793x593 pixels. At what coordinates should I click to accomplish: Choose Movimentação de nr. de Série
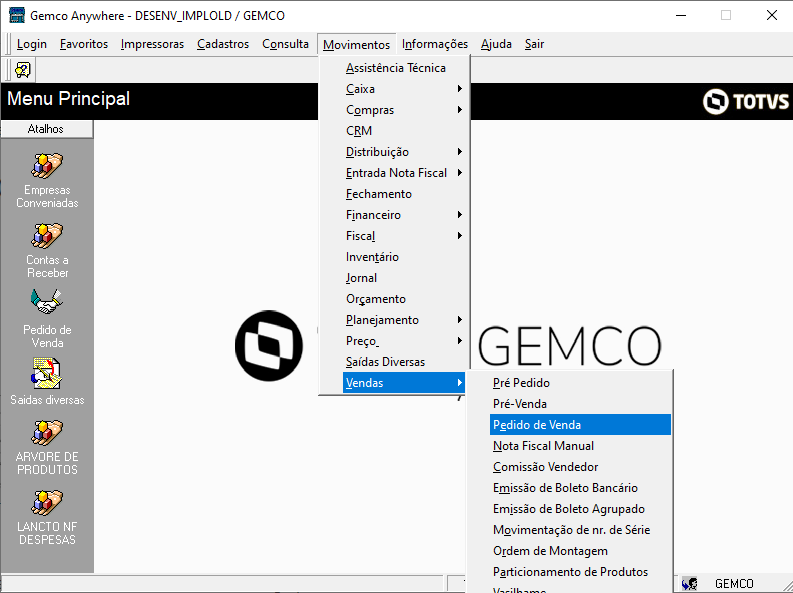pyautogui.click(x=581, y=530)
